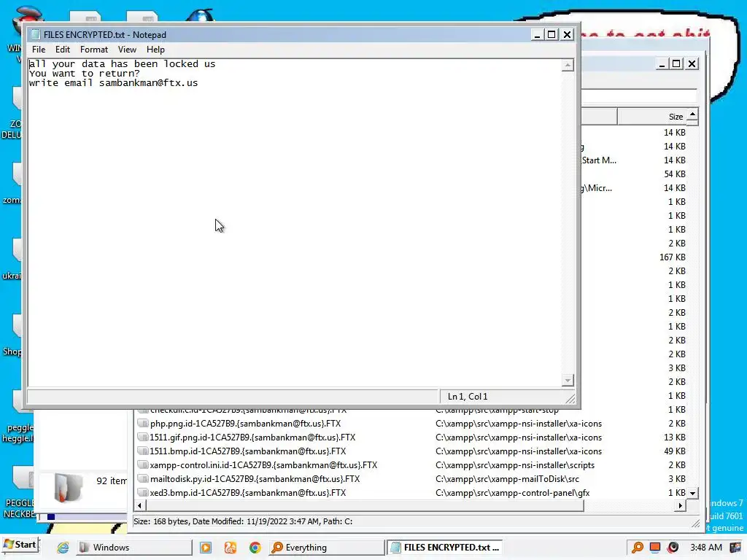The image size is (747, 560).
Task: Click the xampp-mailToDisk\src path cell
Action: (x=507, y=478)
